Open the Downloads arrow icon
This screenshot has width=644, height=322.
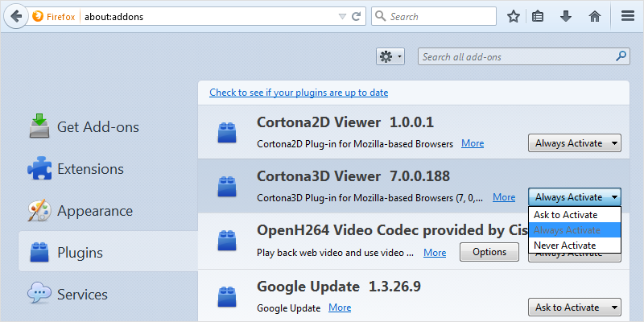[566, 16]
